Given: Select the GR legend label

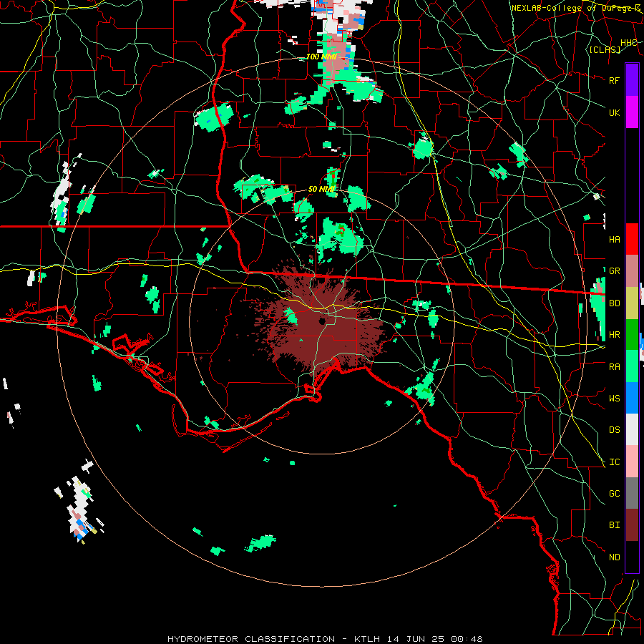Looking at the screenshot, I should point(614,271).
